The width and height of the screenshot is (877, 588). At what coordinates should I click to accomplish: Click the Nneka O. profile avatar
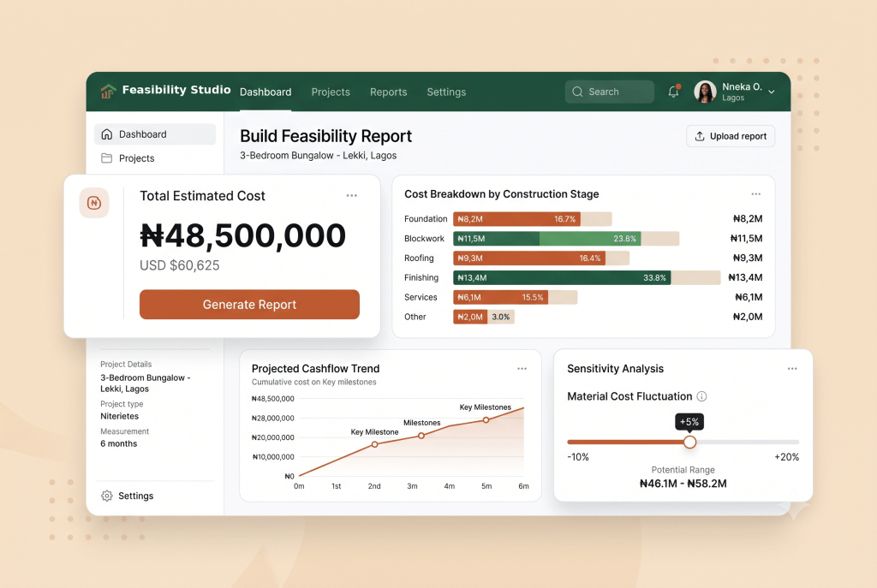[705, 92]
